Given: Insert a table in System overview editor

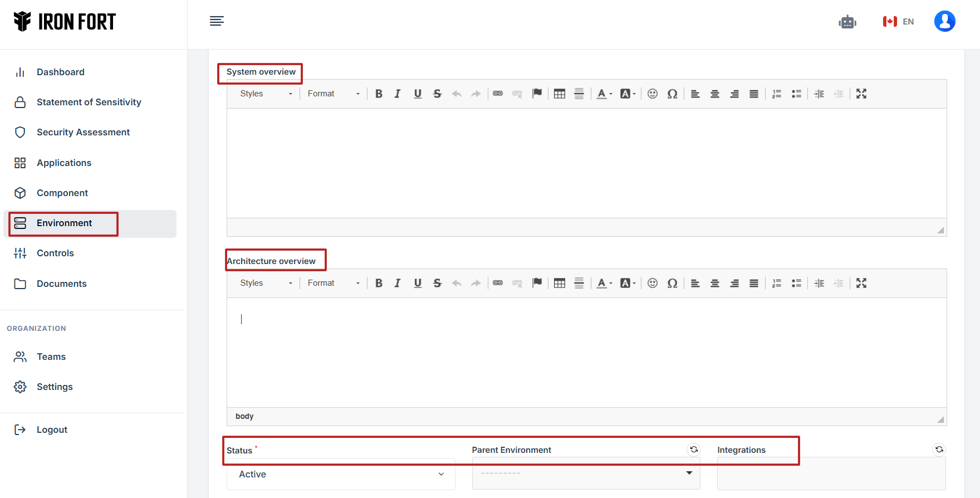Looking at the screenshot, I should pos(560,94).
